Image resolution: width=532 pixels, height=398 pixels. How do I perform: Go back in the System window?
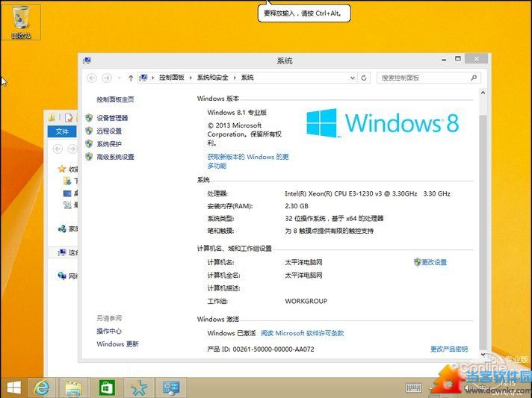tap(92, 78)
